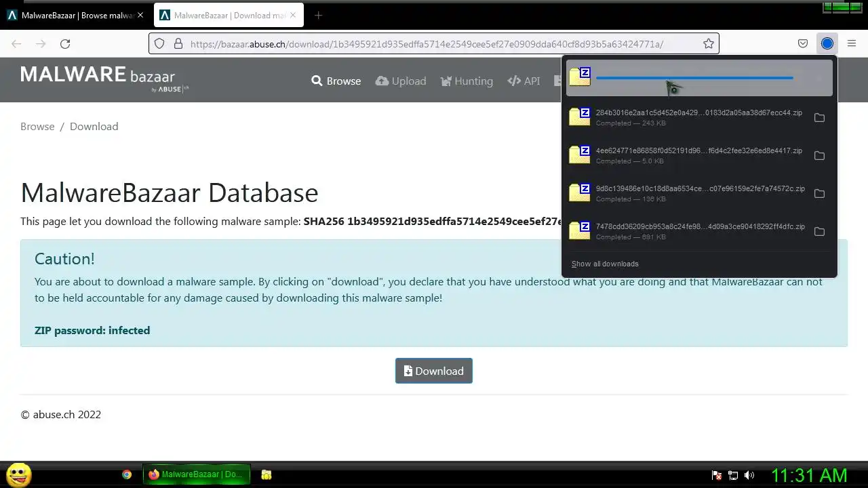Image resolution: width=868 pixels, height=488 pixels.
Task: Show 4ee62477 zip in folder
Action: 819,155
